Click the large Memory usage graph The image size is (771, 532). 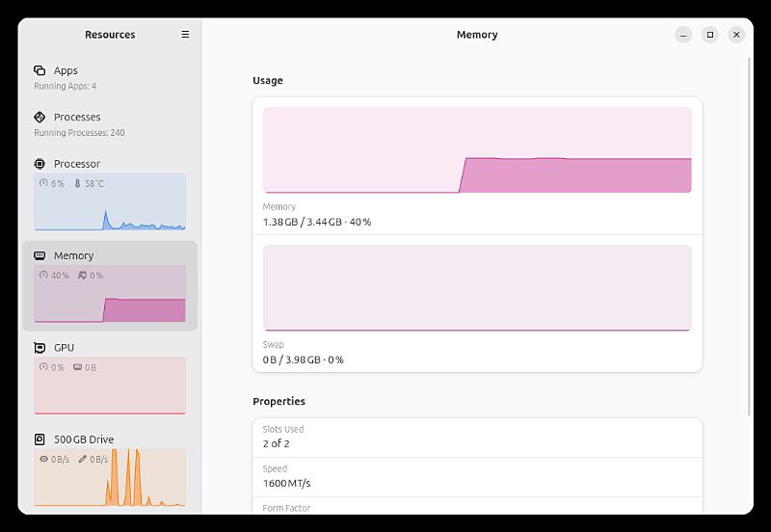point(477,150)
